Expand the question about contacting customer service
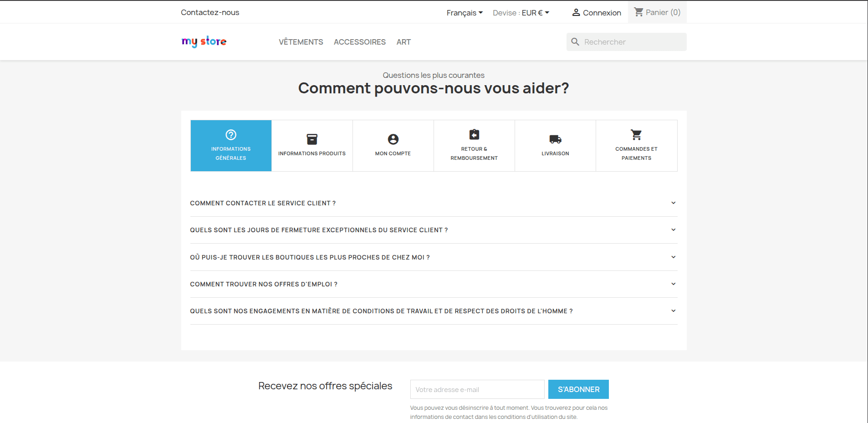 tap(434, 203)
